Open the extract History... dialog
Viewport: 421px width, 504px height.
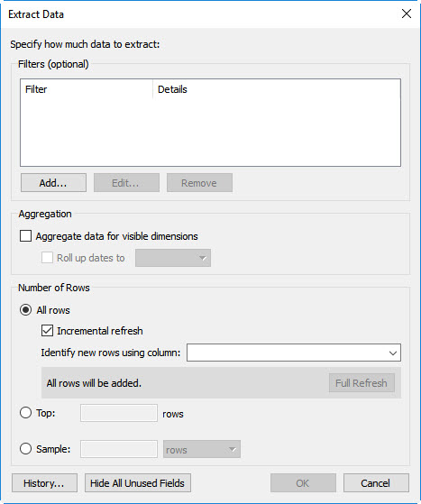click(x=44, y=482)
